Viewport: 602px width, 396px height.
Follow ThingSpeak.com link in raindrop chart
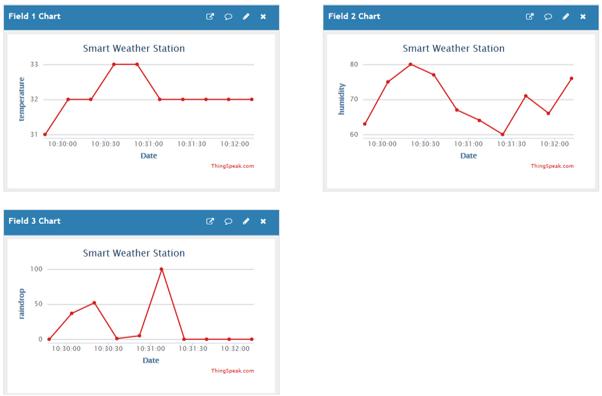coord(232,371)
